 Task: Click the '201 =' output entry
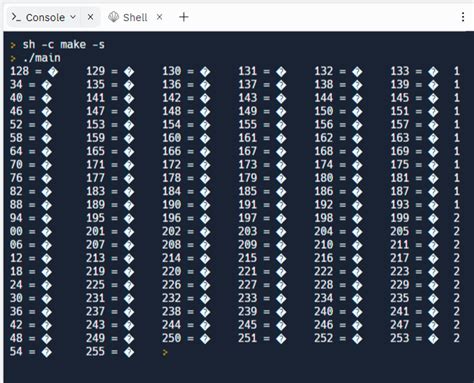click(110, 231)
